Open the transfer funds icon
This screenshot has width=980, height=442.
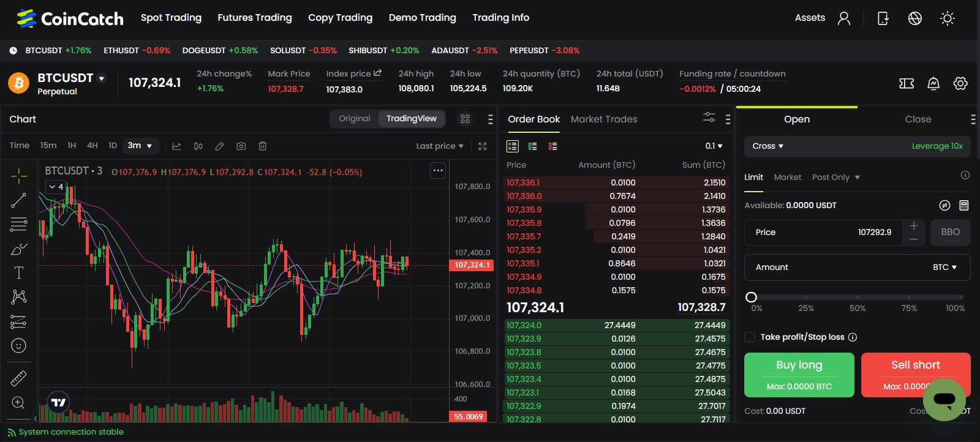click(944, 205)
